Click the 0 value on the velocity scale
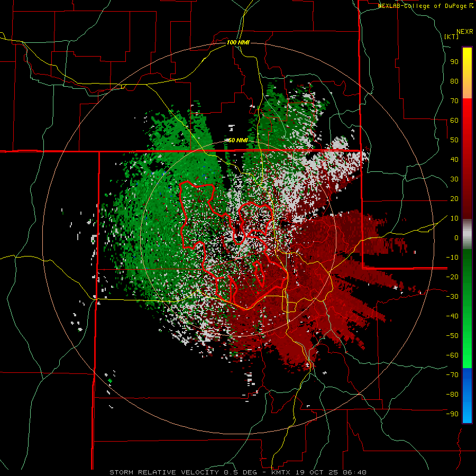The width and height of the screenshot is (476, 476). pos(456,238)
